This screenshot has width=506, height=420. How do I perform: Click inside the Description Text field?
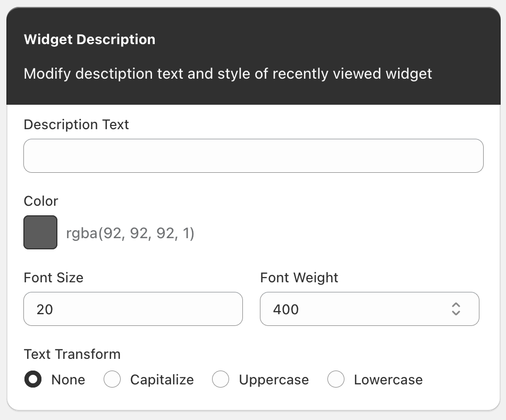pyautogui.click(x=253, y=155)
